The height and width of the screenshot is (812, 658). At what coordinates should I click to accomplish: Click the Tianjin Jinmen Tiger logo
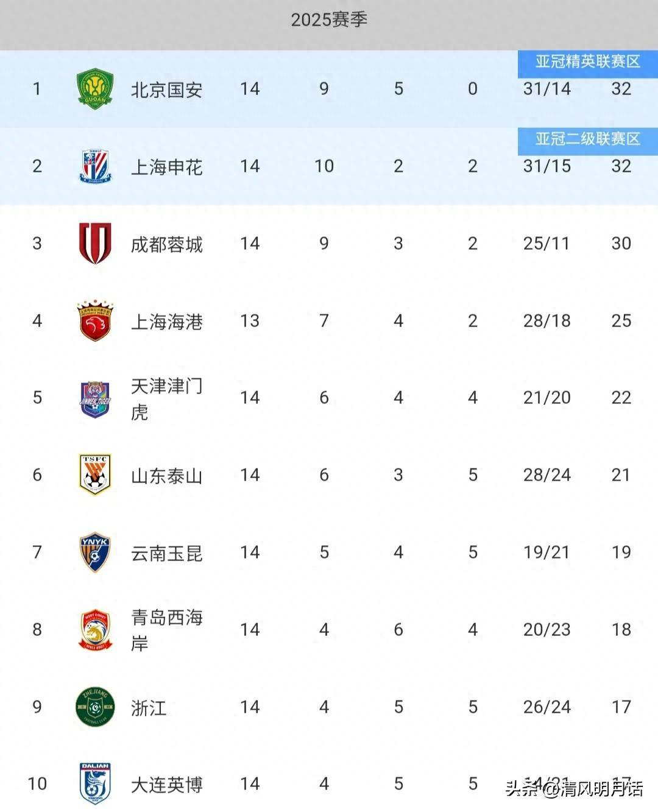(95, 398)
